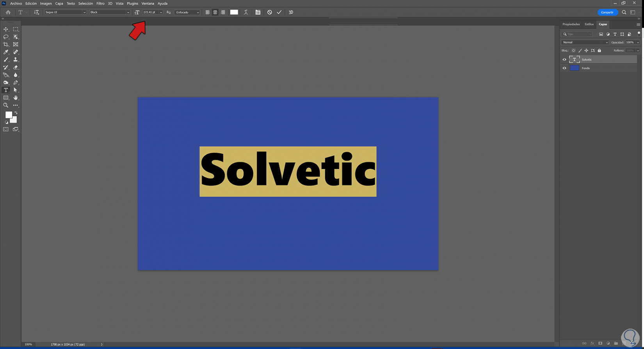Toggle pixel layer filter in Capas
Viewport: 644px width, 349px height.
pyautogui.click(x=601, y=34)
